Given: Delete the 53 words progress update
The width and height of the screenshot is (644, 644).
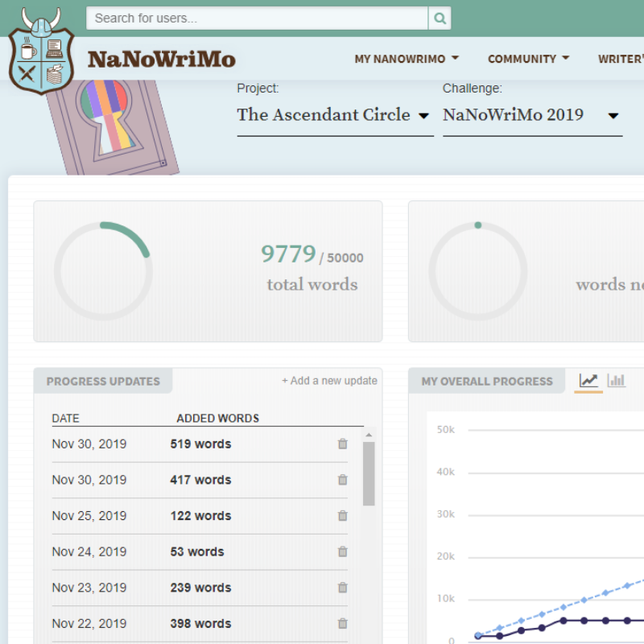Looking at the screenshot, I should click(x=343, y=551).
